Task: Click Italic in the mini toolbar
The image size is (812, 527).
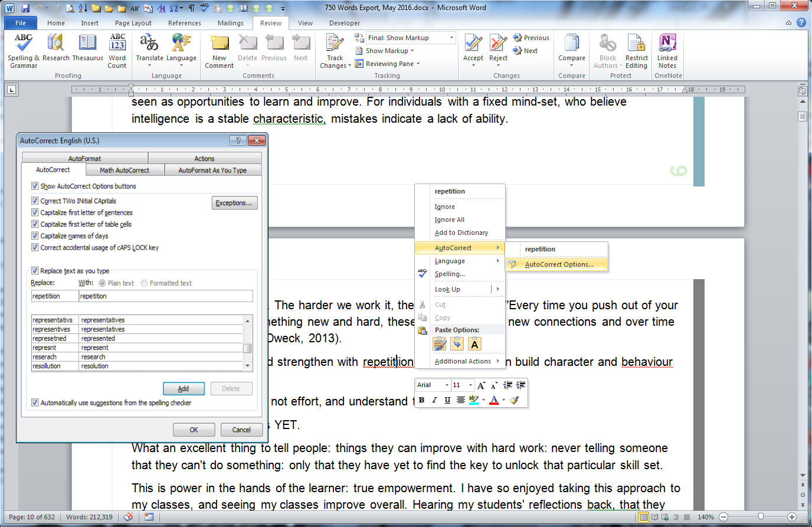Action: coord(434,400)
